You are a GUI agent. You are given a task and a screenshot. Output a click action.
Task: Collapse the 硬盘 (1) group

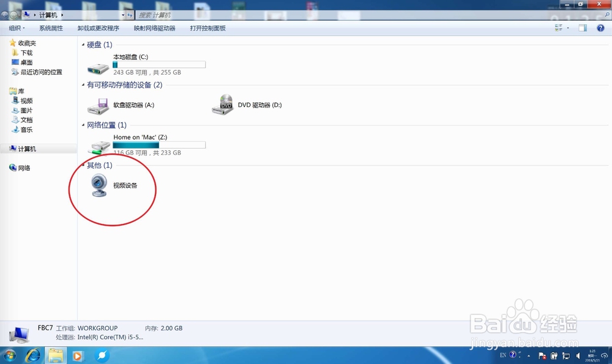tap(83, 45)
